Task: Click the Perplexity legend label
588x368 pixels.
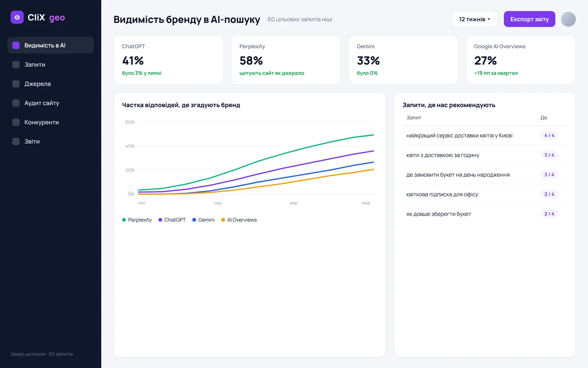Action: click(x=140, y=220)
